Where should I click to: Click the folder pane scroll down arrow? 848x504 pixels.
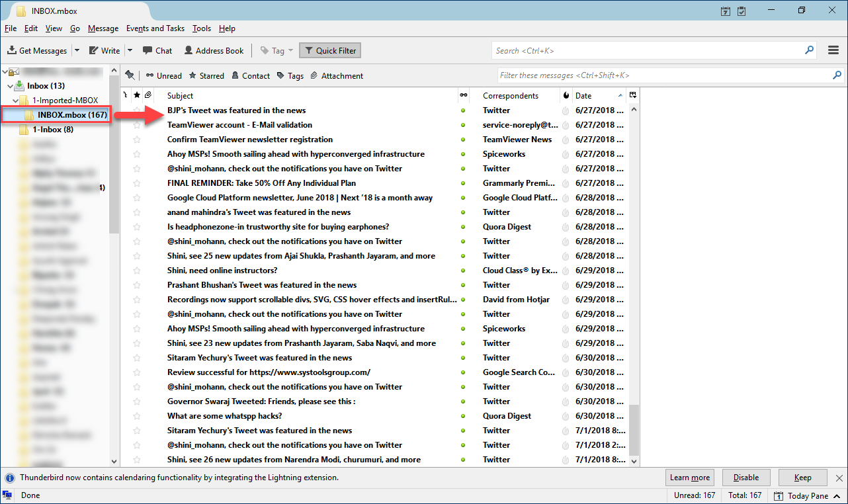pyautogui.click(x=114, y=461)
